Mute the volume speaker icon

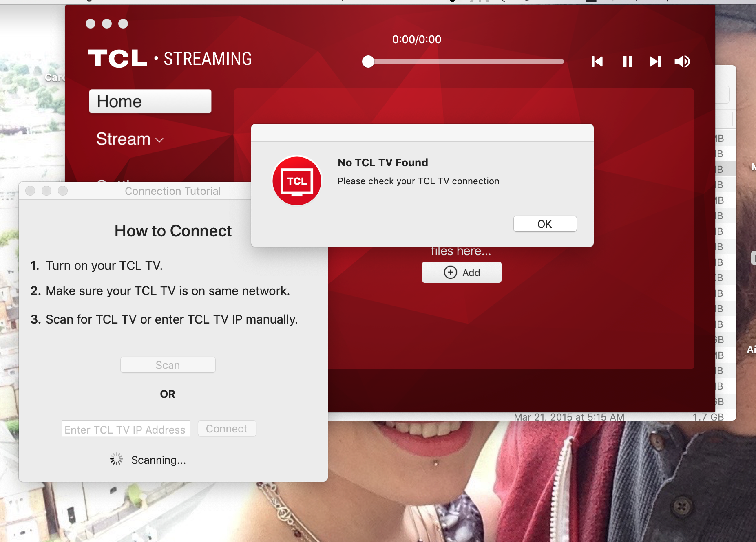tap(682, 62)
